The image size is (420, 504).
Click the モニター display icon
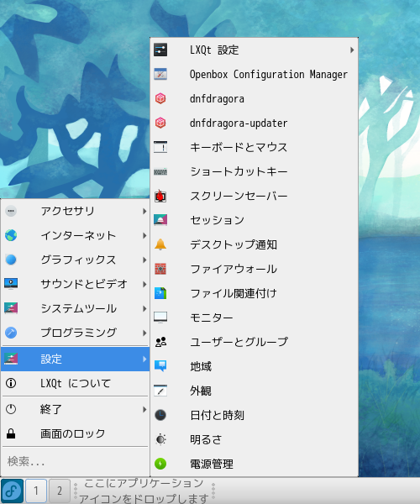pyautogui.click(x=160, y=318)
